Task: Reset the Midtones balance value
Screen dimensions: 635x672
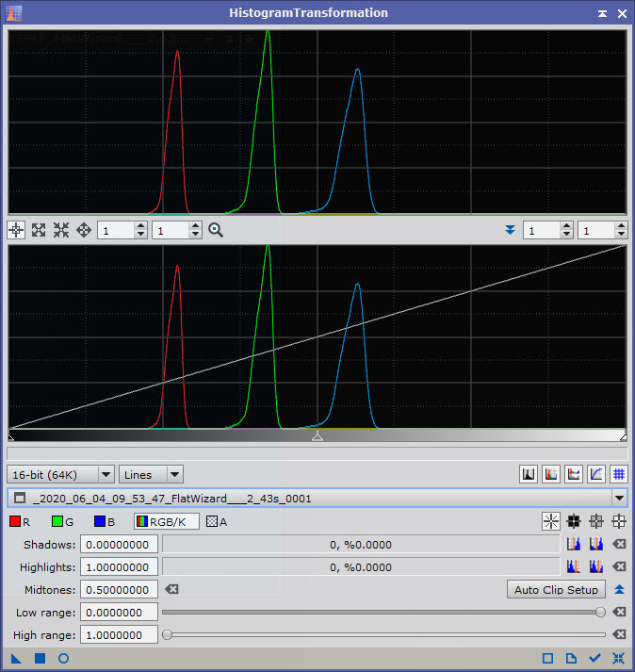Action: (171, 589)
